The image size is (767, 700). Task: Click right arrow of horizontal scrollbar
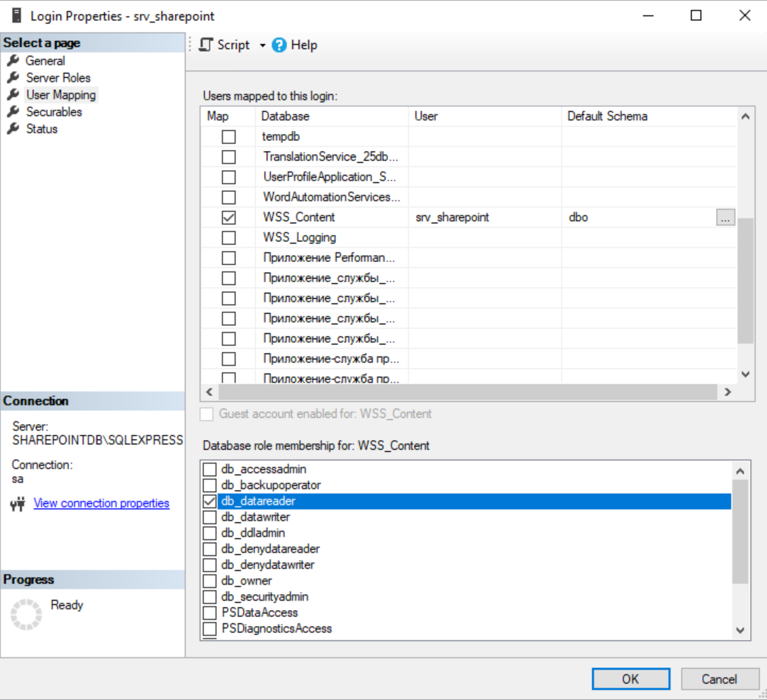[x=728, y=392]
